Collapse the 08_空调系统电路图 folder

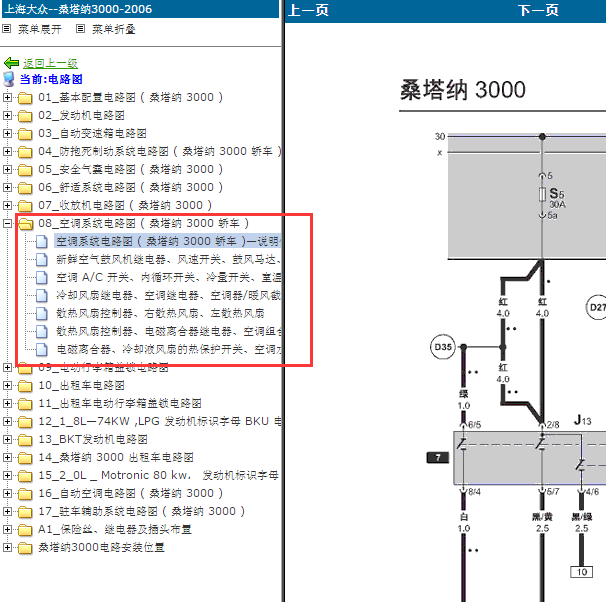pyautogui.click(x=7, y=223)
